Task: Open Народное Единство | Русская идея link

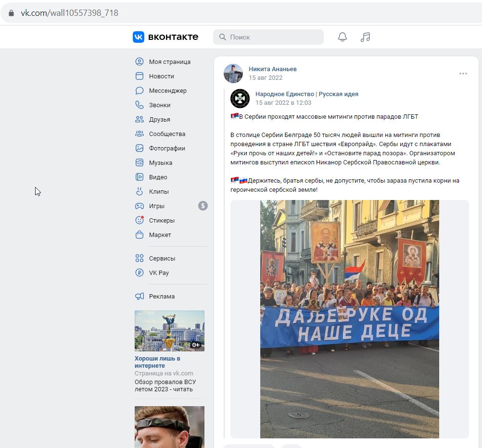Action: [307, 94]
